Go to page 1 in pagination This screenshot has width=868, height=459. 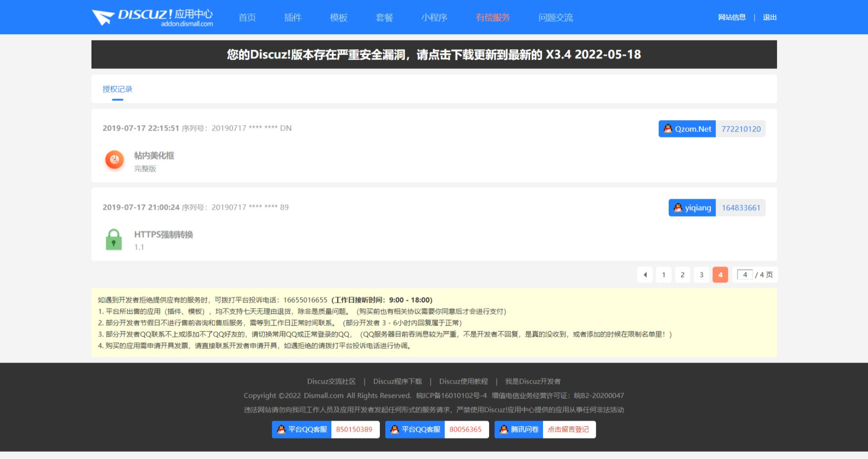click(664, 275)
